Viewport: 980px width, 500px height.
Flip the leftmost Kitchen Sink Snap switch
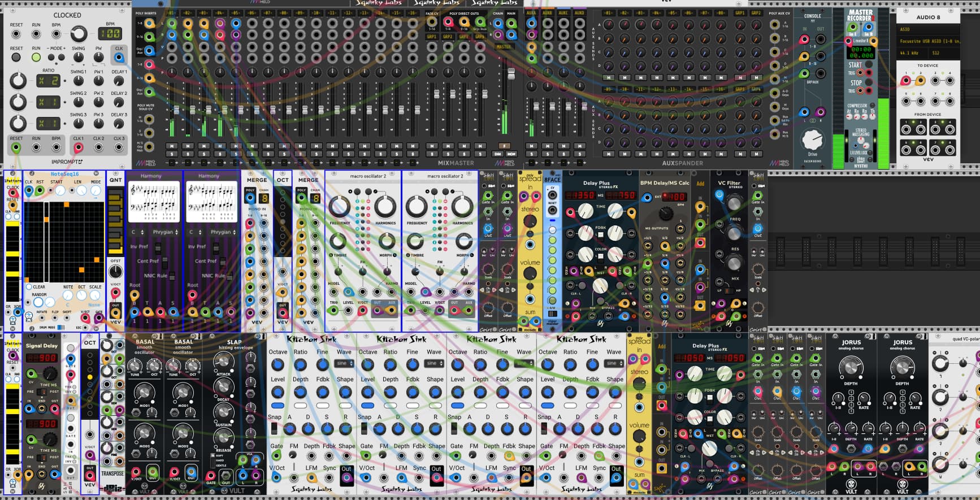(274, 428)
